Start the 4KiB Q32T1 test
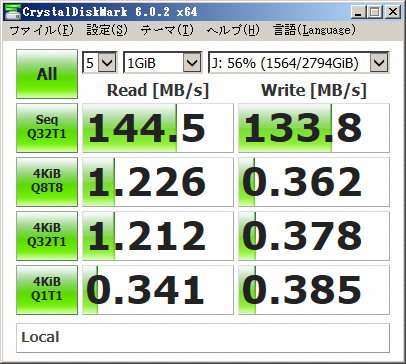 47,236
